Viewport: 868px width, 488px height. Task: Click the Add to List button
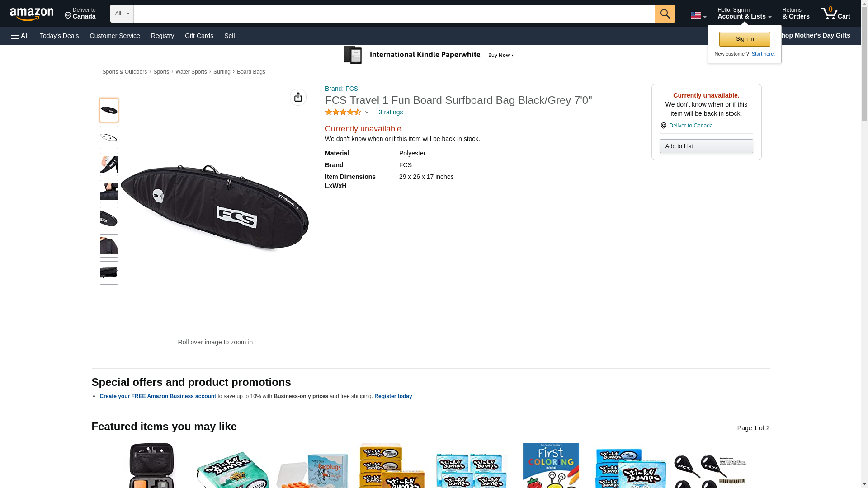(706, 146)
